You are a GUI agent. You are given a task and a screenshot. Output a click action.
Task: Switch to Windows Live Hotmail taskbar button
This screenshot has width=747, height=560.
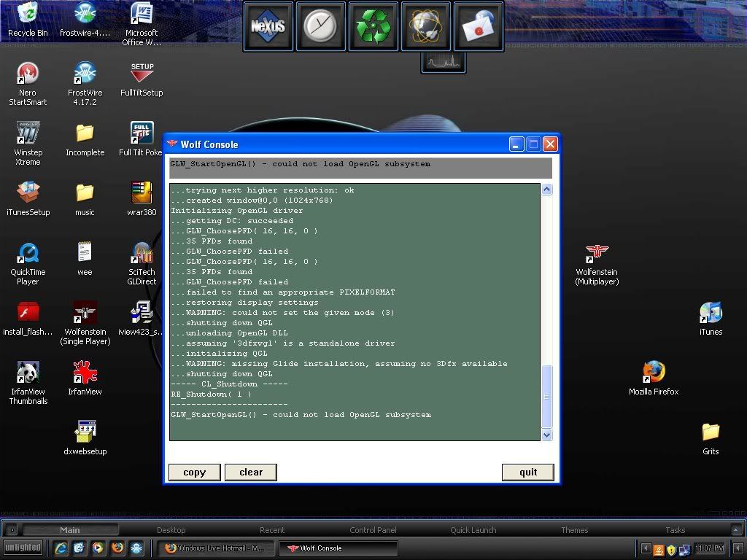pos(216,548)
